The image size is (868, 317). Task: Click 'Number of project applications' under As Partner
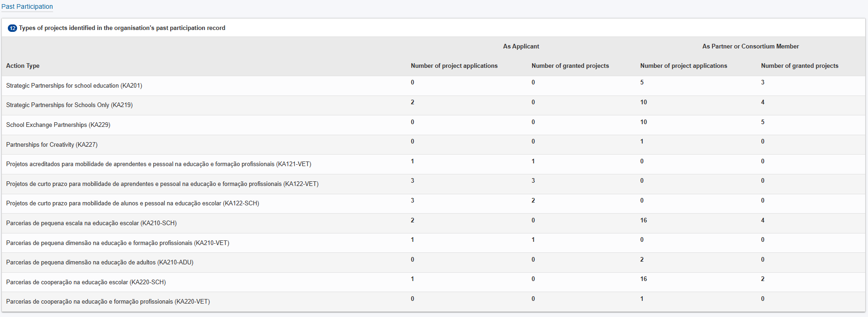click(x=684, y=66)
